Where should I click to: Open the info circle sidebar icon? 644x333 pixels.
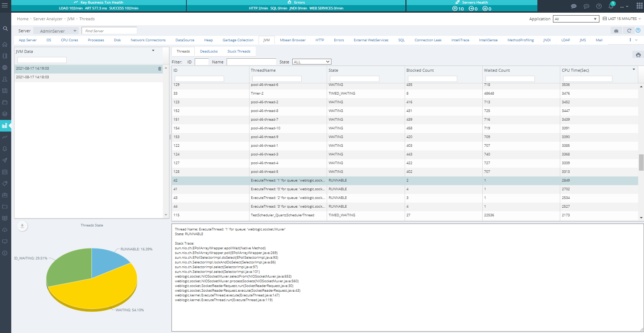[5, 253]
